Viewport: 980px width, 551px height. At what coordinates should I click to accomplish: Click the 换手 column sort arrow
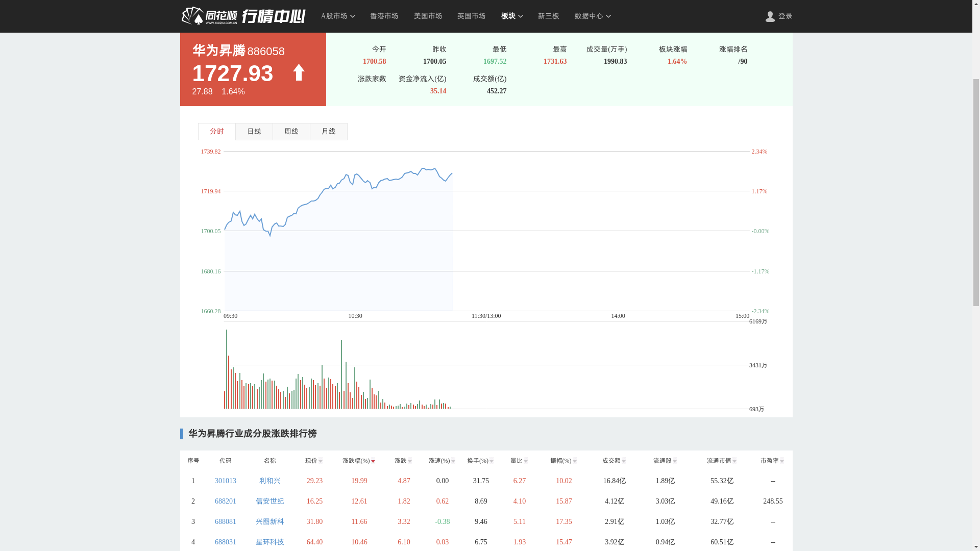point(491,461)
